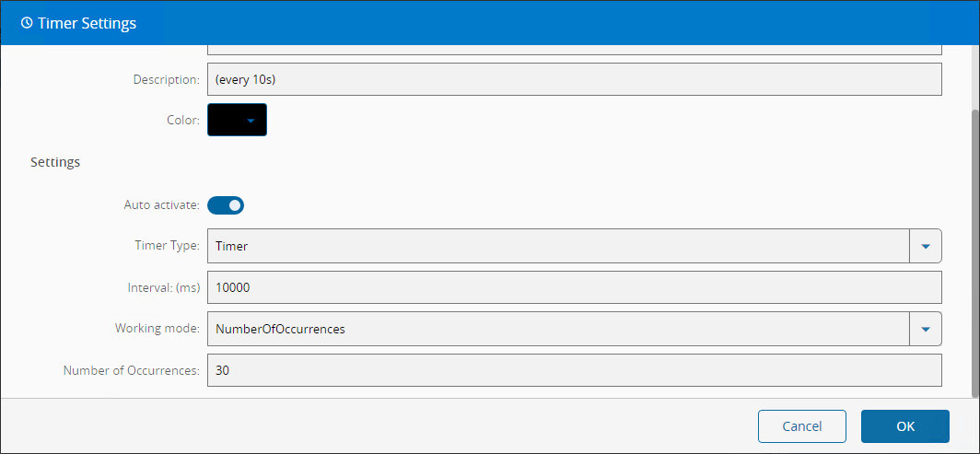Screen dimensions: 980x454
Task: Click the partially visible field above Description
Action: pos(574,48)
